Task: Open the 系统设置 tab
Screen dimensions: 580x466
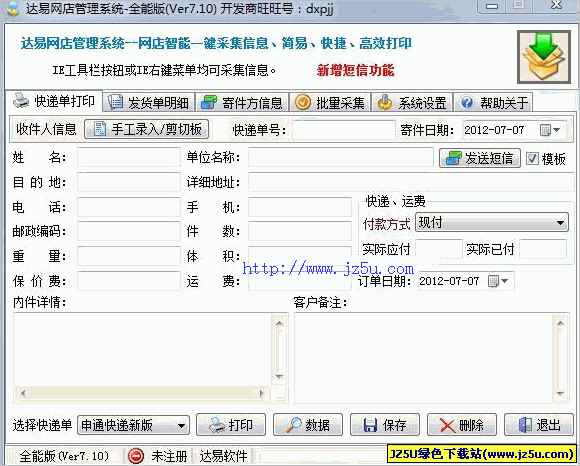Action: (x=412, y=102)
